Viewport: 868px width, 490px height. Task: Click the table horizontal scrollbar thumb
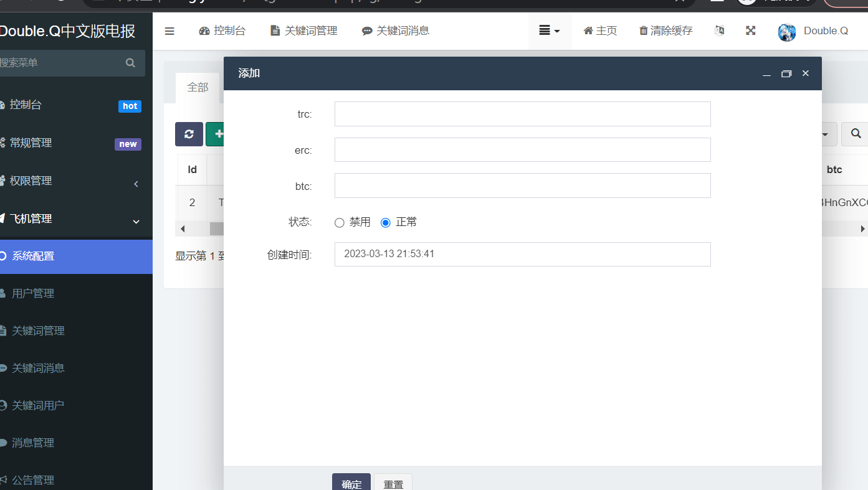[217, 229]
